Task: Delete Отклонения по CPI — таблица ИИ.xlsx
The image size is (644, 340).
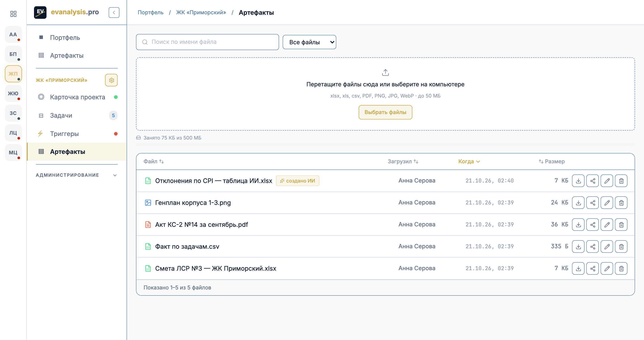Action: [x=621, y=181]
